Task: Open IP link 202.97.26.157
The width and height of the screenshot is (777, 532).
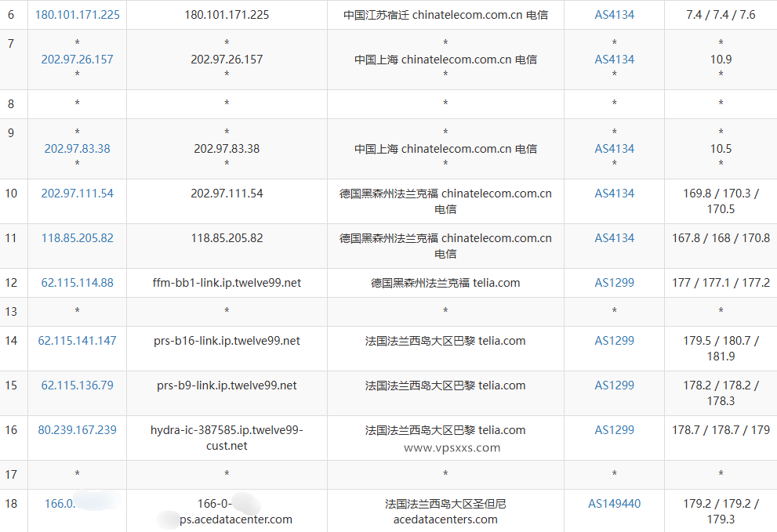Action: tap(78, 60)
